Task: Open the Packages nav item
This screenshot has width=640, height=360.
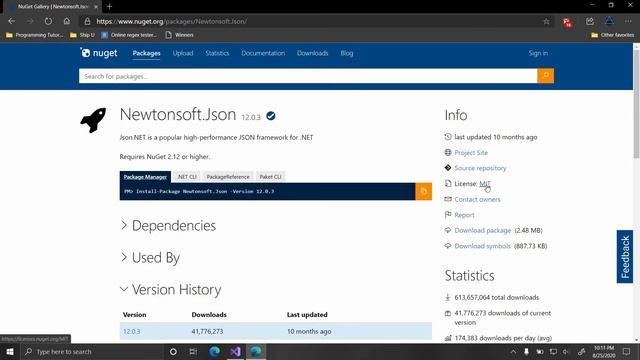Action: 146,53
